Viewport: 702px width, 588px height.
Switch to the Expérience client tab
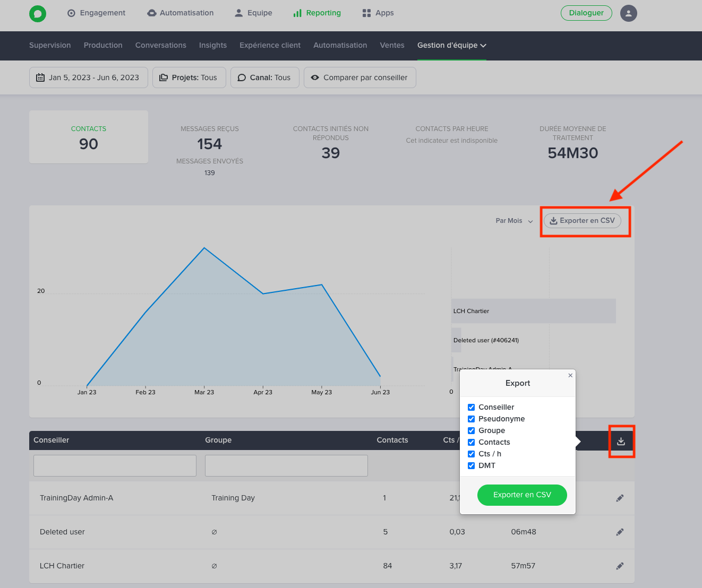(270, 45)
